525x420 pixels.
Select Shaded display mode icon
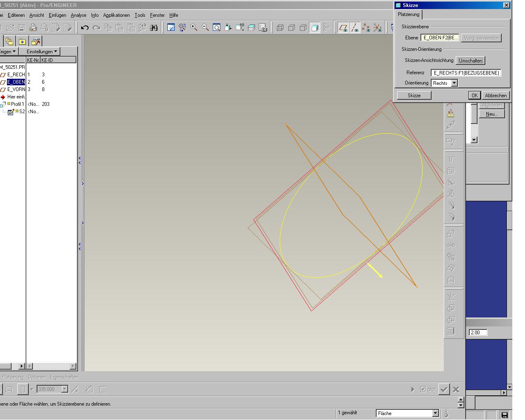[315, 28]
